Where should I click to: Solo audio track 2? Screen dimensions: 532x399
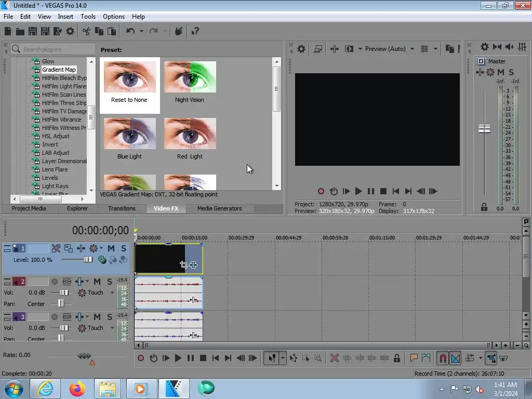pyautogui.click(x=109, y=281)
